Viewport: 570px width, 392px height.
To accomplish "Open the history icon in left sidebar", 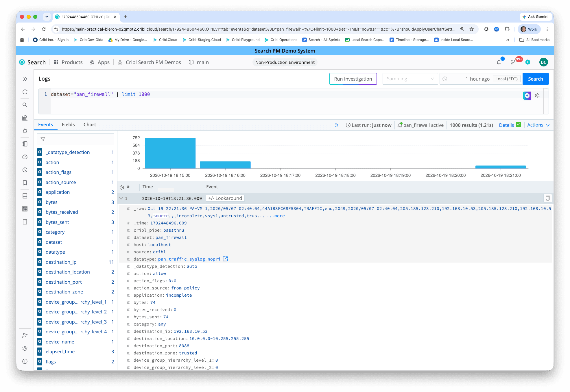I will coord(25,170).
